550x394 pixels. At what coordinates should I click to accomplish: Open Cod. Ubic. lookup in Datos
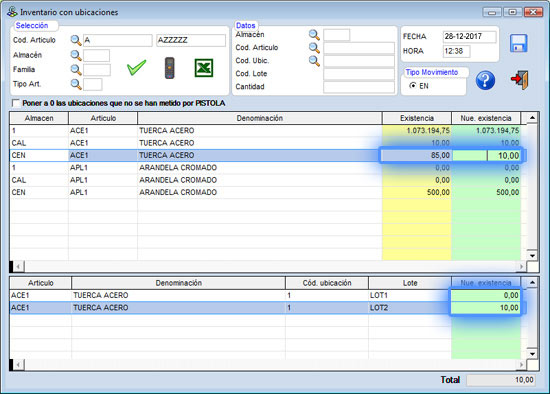[x=314, y=61]
